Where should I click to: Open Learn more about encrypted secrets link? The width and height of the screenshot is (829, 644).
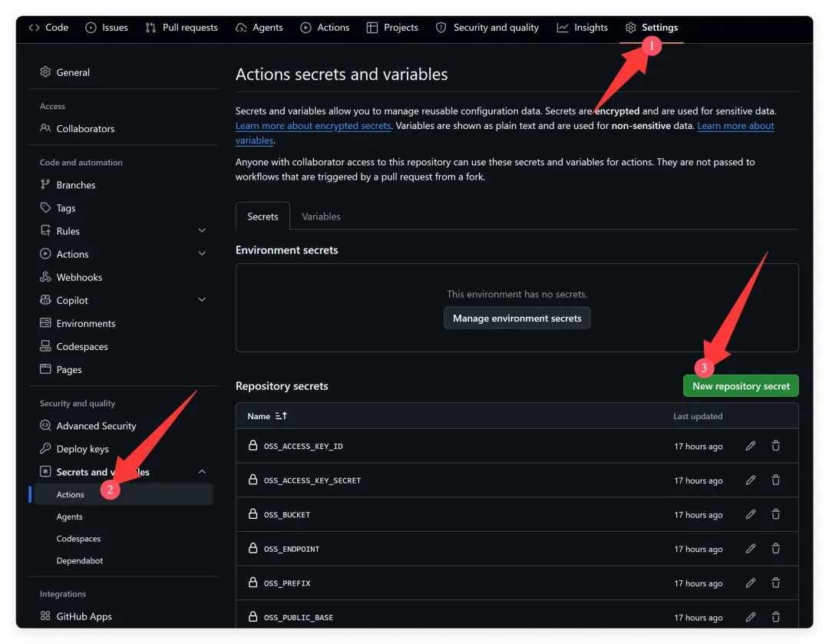(x=313, y=126)
